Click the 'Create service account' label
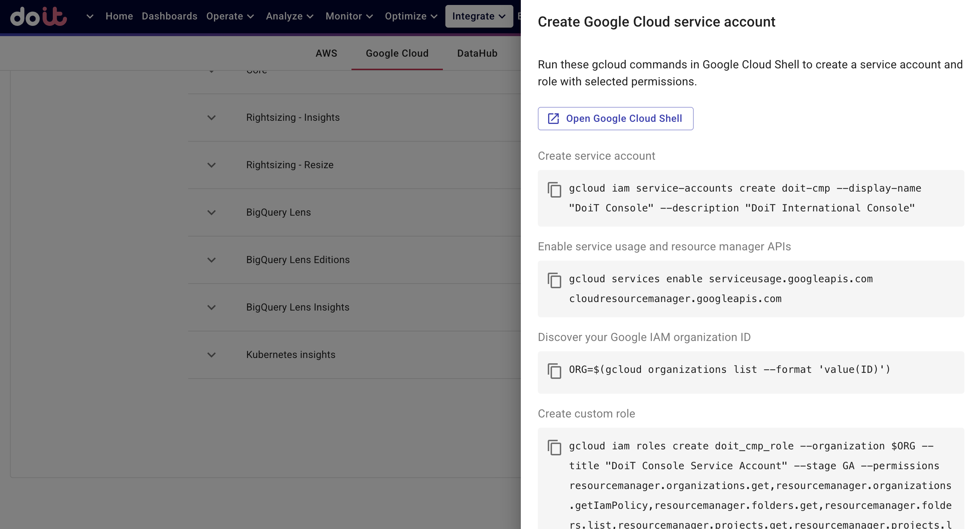This screenshot has width=980, height=529. point(596,156)
